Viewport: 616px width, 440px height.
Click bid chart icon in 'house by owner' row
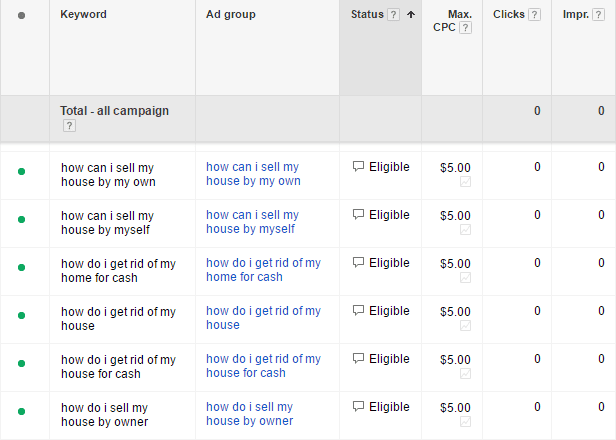[466, 421]
